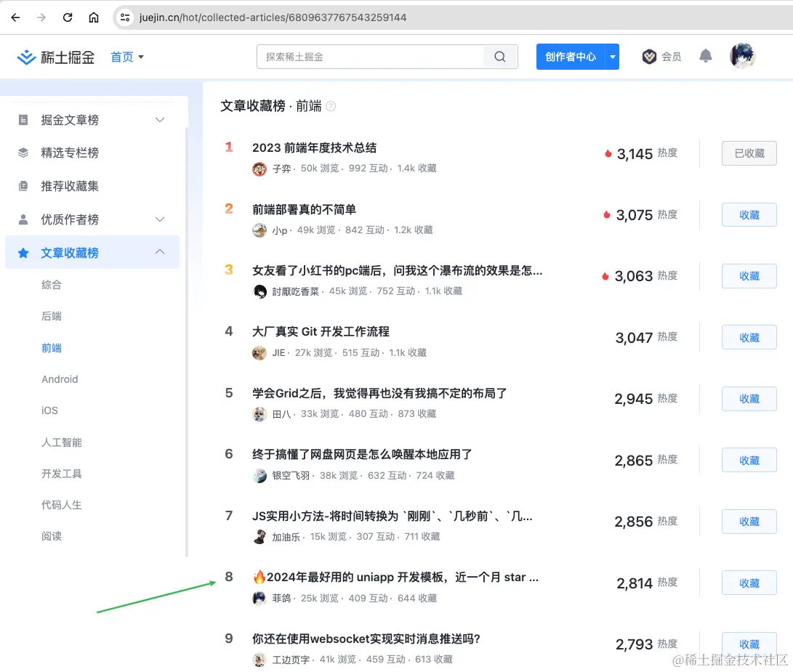Open 创作者中心
This screenshot has width=793, height=672.
[571, 57]
